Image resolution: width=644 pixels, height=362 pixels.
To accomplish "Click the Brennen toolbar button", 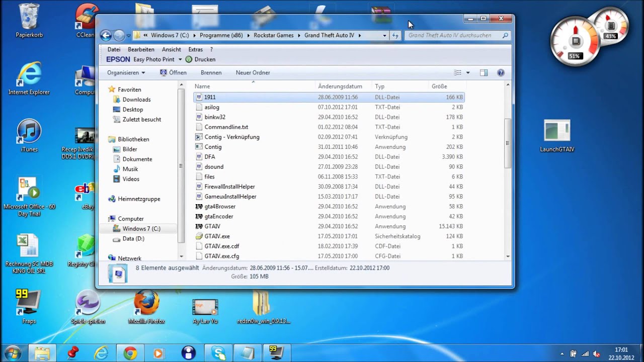I will 211,72.
